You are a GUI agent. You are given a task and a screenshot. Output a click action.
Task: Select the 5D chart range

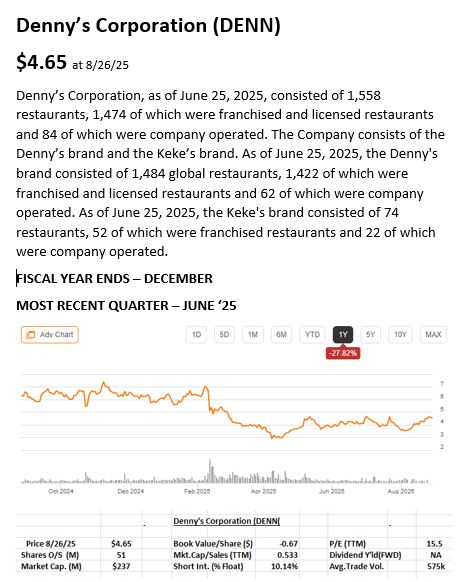[224, 334]
